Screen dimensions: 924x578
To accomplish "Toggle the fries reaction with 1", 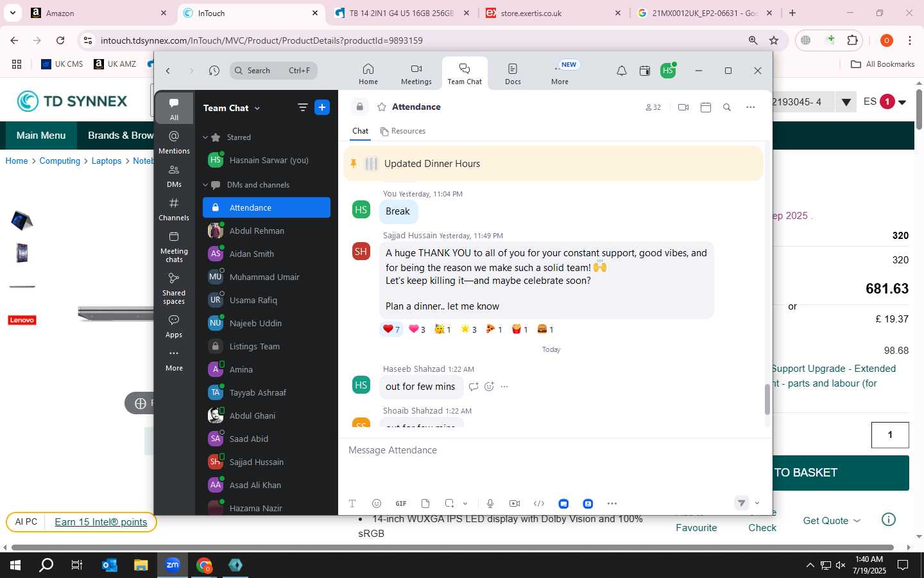I will pyautogui.click(x=520, y=329).
